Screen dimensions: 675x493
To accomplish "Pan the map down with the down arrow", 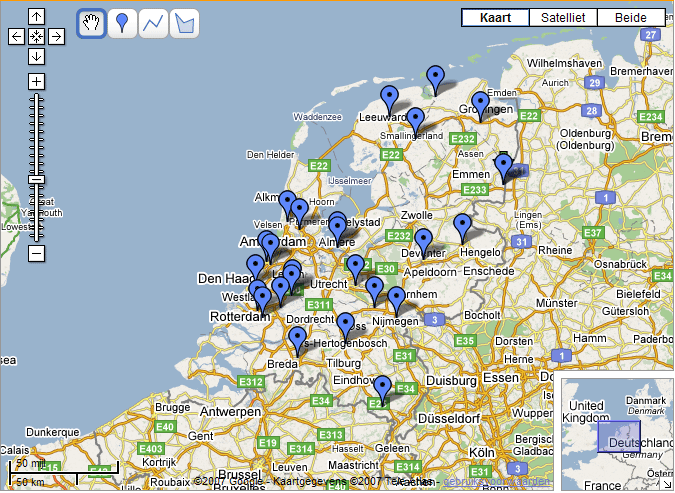I will 37,56.
